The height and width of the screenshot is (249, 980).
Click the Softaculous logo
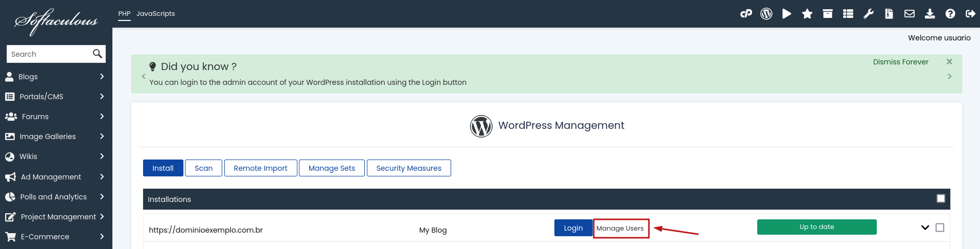coord(56,21)
